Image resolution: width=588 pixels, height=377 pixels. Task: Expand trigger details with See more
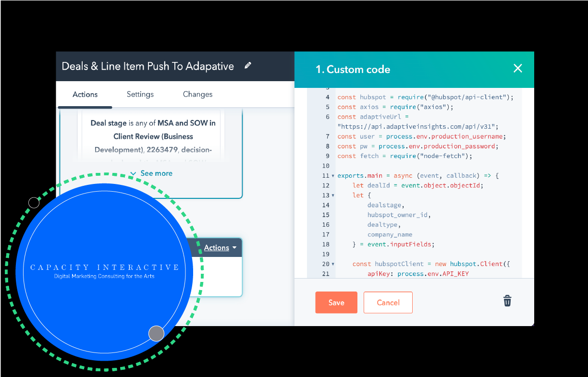(151, 173)
